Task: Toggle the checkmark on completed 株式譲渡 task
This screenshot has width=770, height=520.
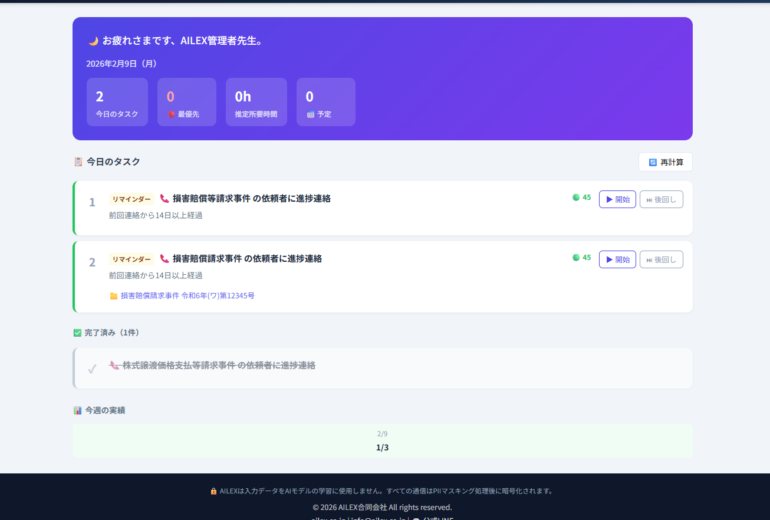Action: click(x=92, y=368)
